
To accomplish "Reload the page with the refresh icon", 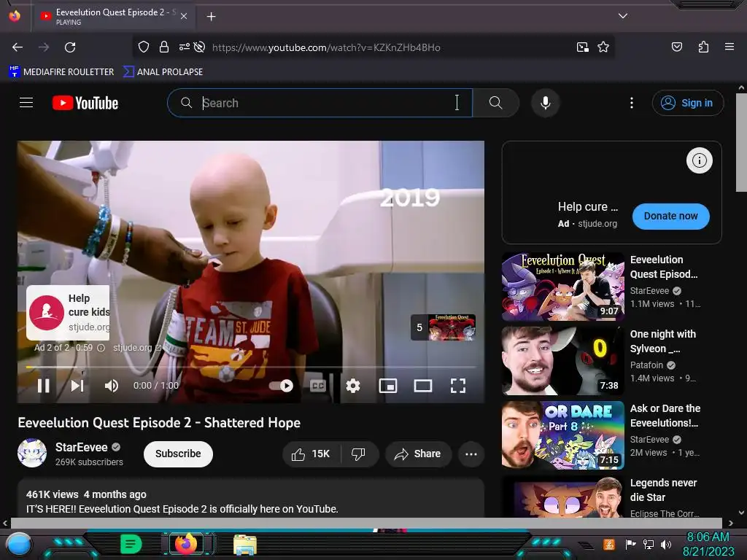I will pyautogui.click(x=70, y=47).
